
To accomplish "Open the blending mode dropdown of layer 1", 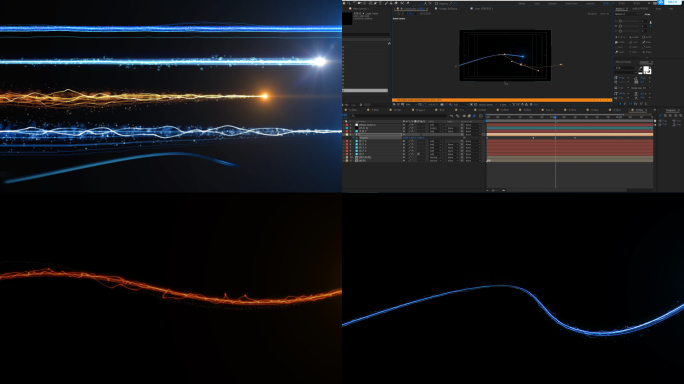I will click(x=435, y=125).
